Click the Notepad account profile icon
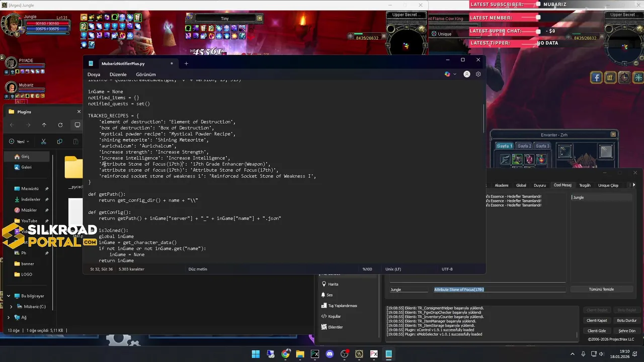The height and width of the screenshot is (362, 644). point(467,74)
